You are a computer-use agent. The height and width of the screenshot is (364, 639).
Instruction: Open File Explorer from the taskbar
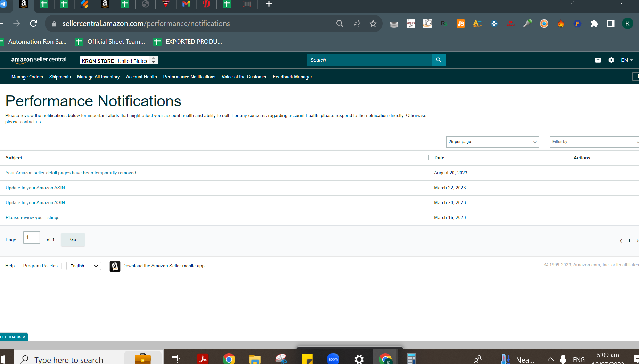click(255, 358)
